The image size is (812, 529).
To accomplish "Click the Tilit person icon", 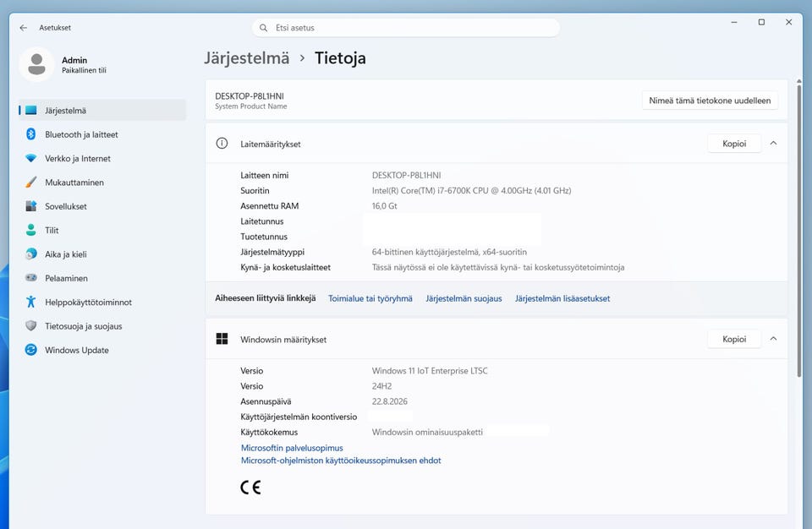I will click(x=31, y=230).
